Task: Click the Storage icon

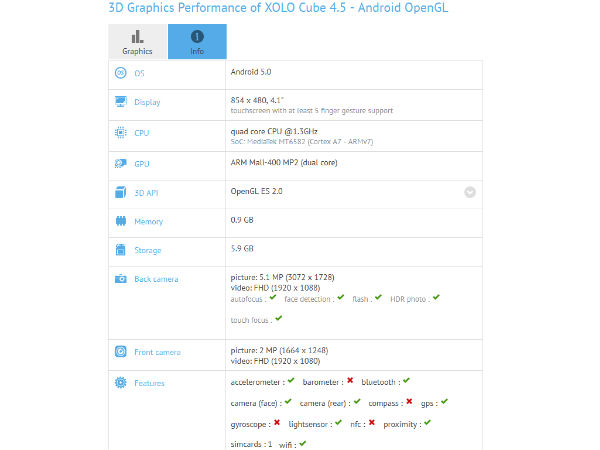Action: (121, 249)
